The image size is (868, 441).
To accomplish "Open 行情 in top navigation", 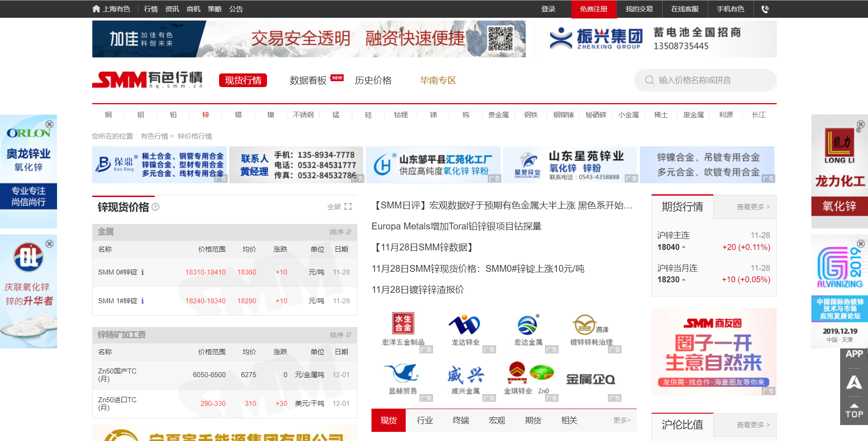I will (x=151, y=9).
